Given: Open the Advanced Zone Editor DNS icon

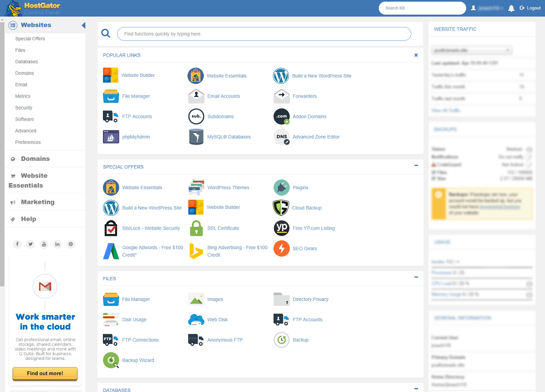Looking at the screenshot, I should pyautogui.click(x=282, y=137).
